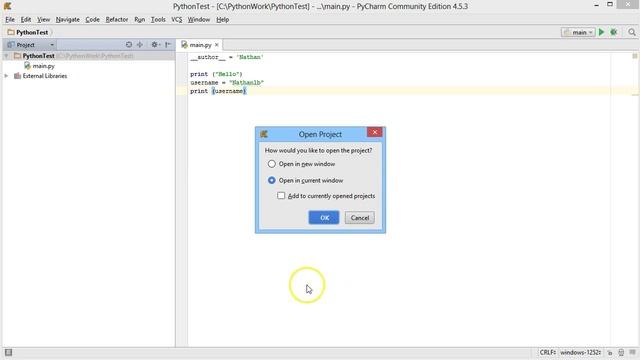
Task: Close the Open Project dialog
Action: (374, 132)
